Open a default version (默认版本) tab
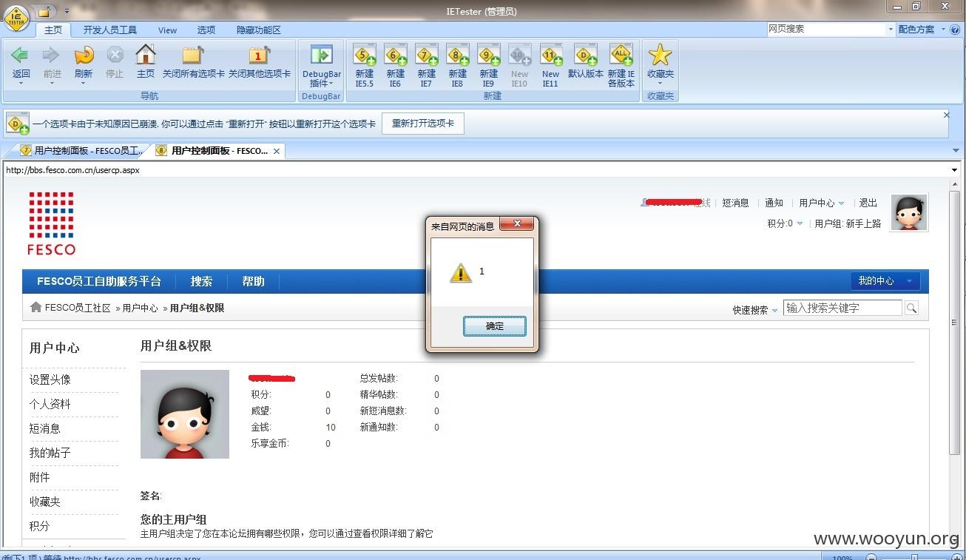 (x=586, y=55)
